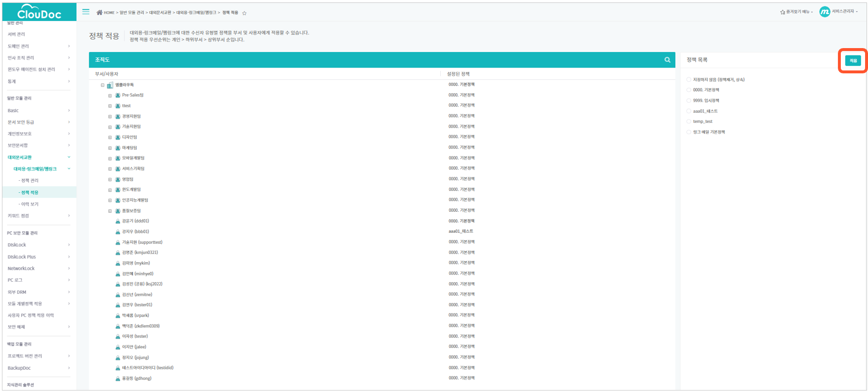The height and width of the screenshot is (392, 868).
Task: Open the 서비스관리자 account dropdown
Action: point(844,11)
